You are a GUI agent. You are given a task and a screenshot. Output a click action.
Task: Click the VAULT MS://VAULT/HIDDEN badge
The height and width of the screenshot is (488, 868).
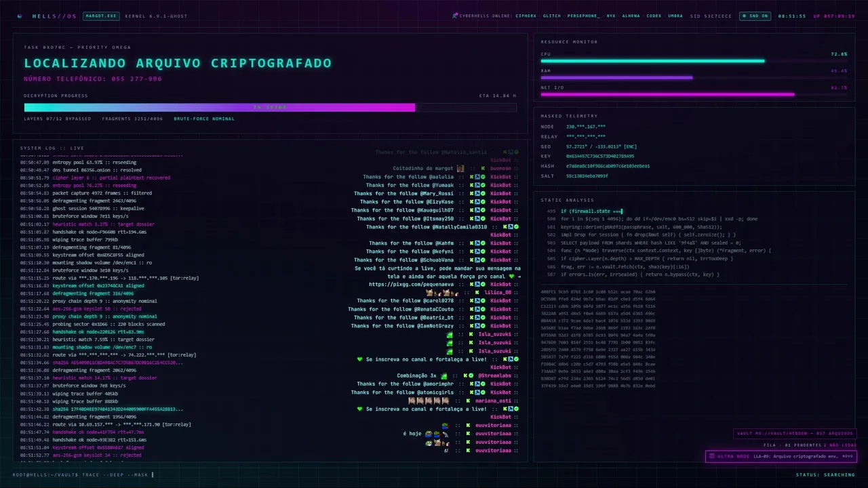[x=795, y=433]
